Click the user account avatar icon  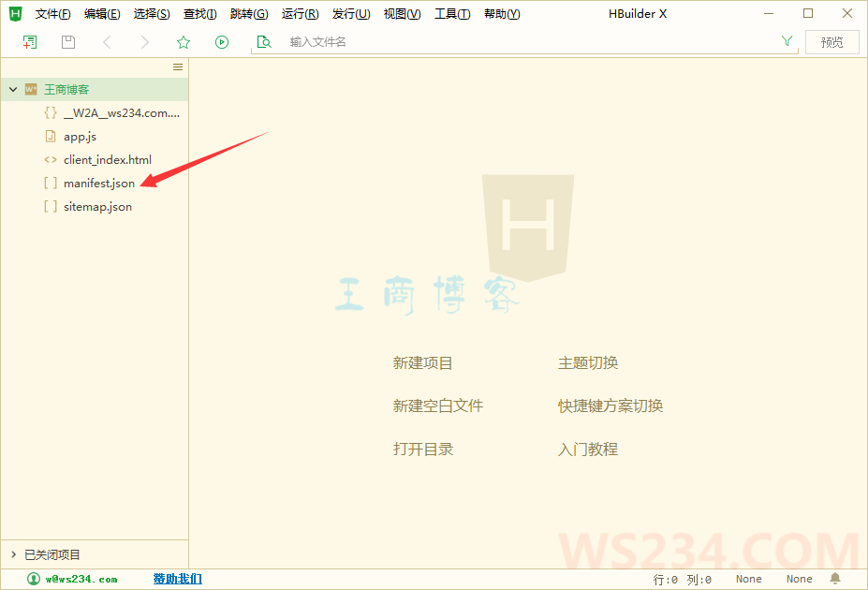(x=34, y=579)
